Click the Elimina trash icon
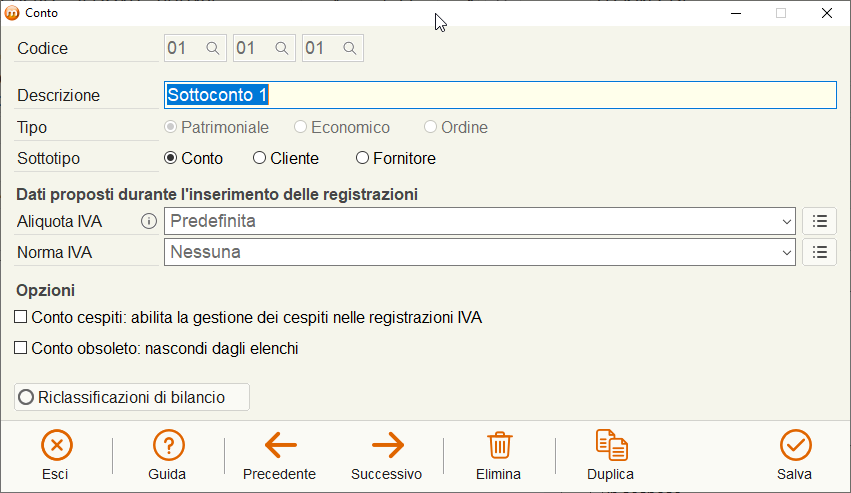This screenshot has width=851, height=493. [x=499, y=445]
